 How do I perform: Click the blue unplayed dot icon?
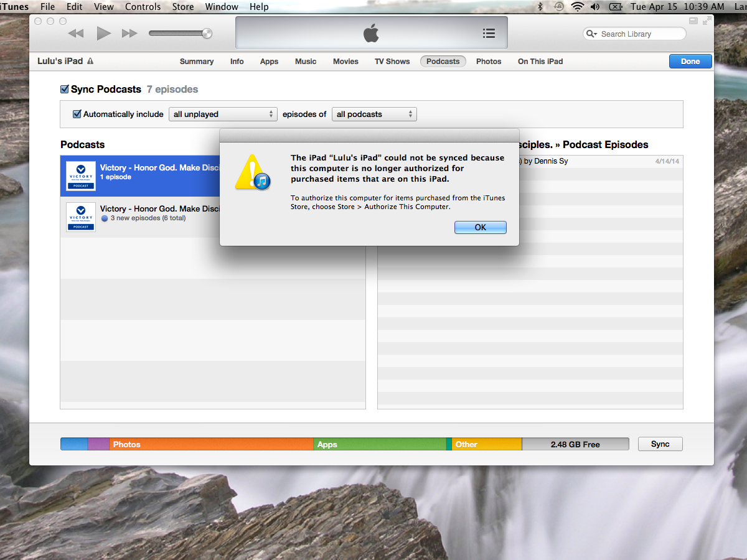pyautogui.click(x=105, y=218)
